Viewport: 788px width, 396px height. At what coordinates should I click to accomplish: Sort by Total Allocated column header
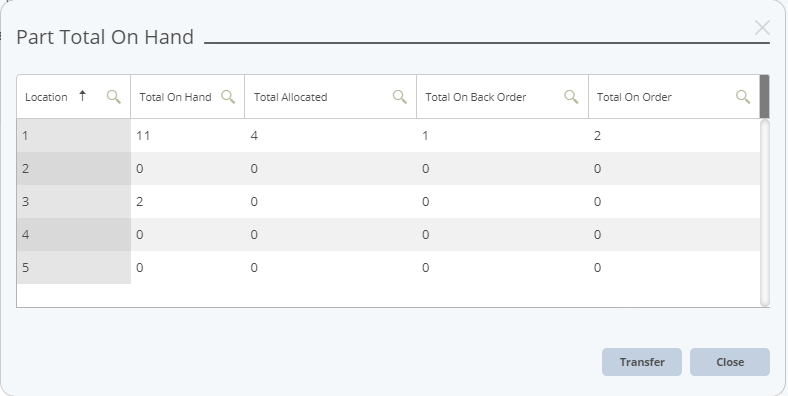point(290,97)
